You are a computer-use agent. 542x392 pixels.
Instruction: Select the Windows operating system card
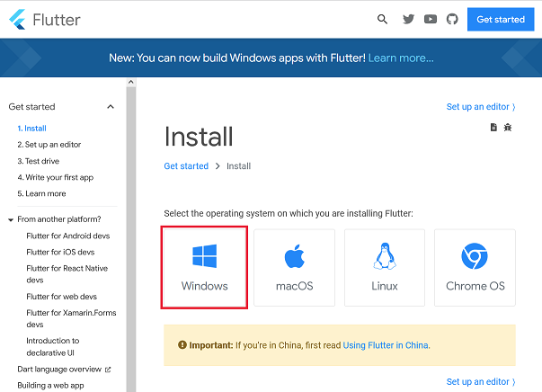pyautogui.click(x=204, y=267)
